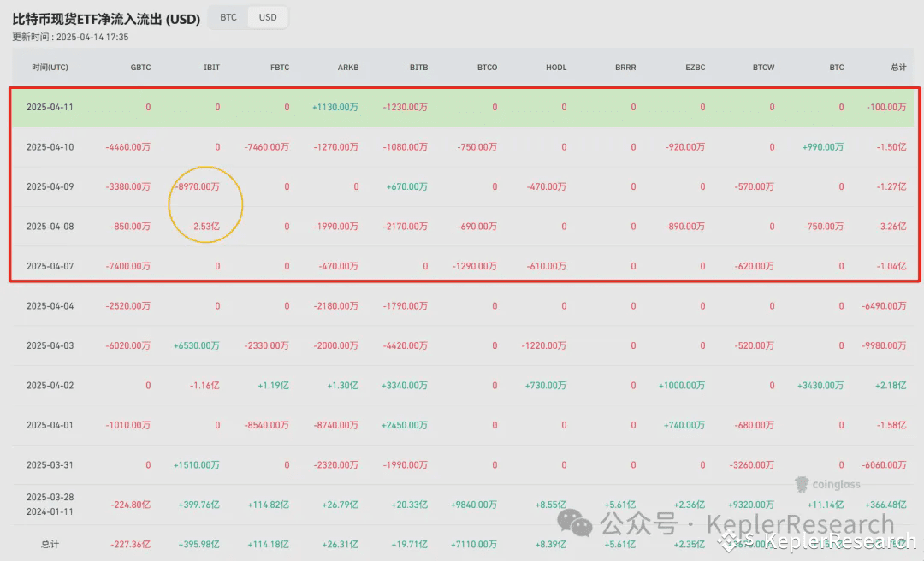This screenshot has width=924, height=561.
Task: Click the -7460.00万 FBTC value
Action: [266, 147]
